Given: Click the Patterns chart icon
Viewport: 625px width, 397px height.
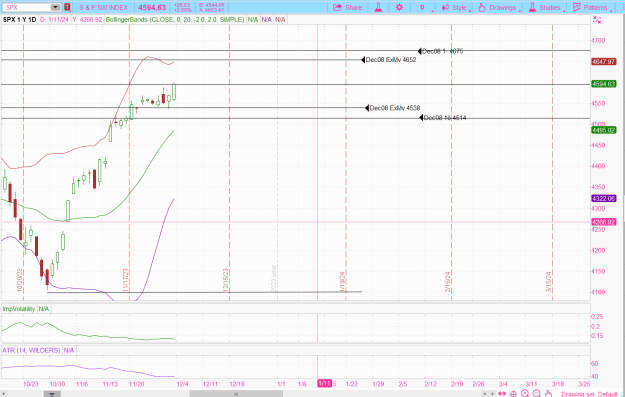Looking at the screenshot, I should (x=576, y=7).
